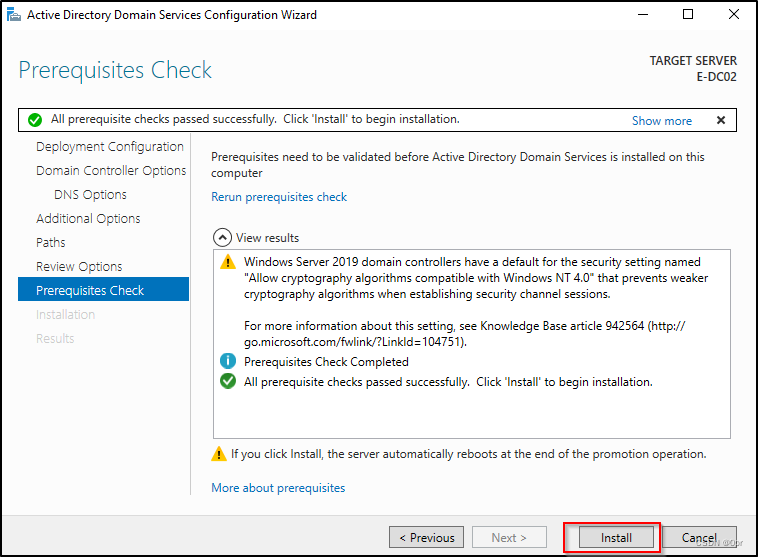Image resolution: width=758 pixels, height=557 pixels.
Task: Go to Domain Controller Options step
Action: coord(111,171)
